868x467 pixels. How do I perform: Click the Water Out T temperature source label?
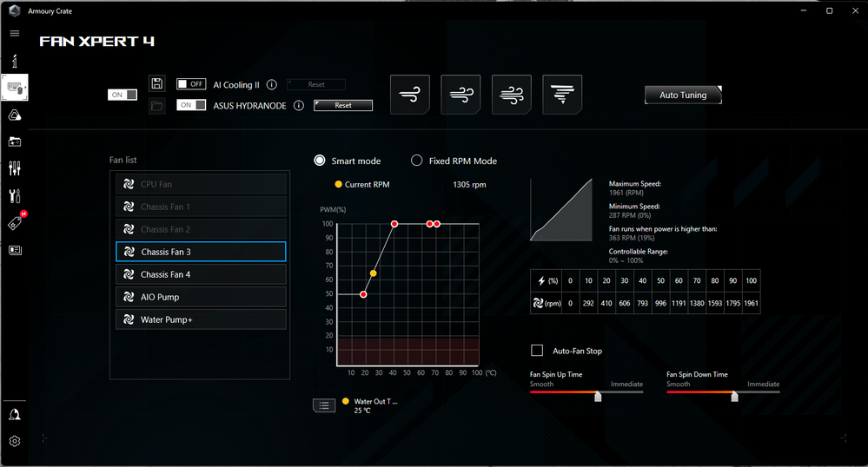pyautogui.click(x=376, y=402)
